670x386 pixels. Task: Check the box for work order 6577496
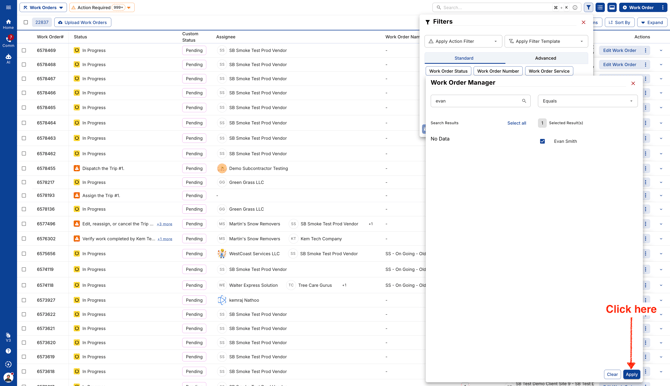[24, 224]
